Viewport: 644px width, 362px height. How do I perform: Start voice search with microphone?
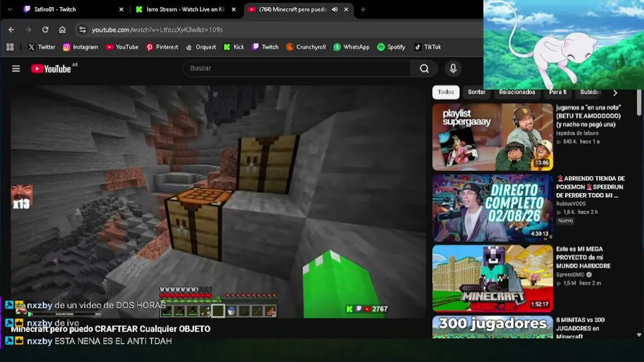(x=453, y=69)
